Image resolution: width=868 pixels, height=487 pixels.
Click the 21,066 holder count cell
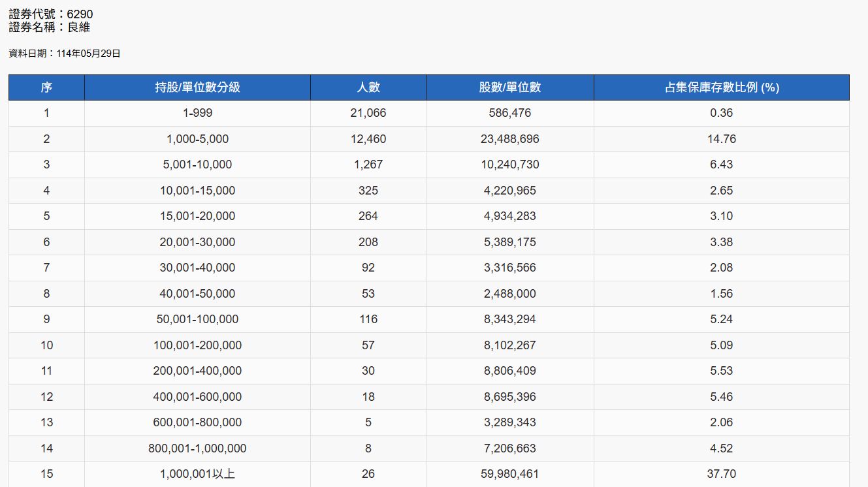click(x=368, y=113)
